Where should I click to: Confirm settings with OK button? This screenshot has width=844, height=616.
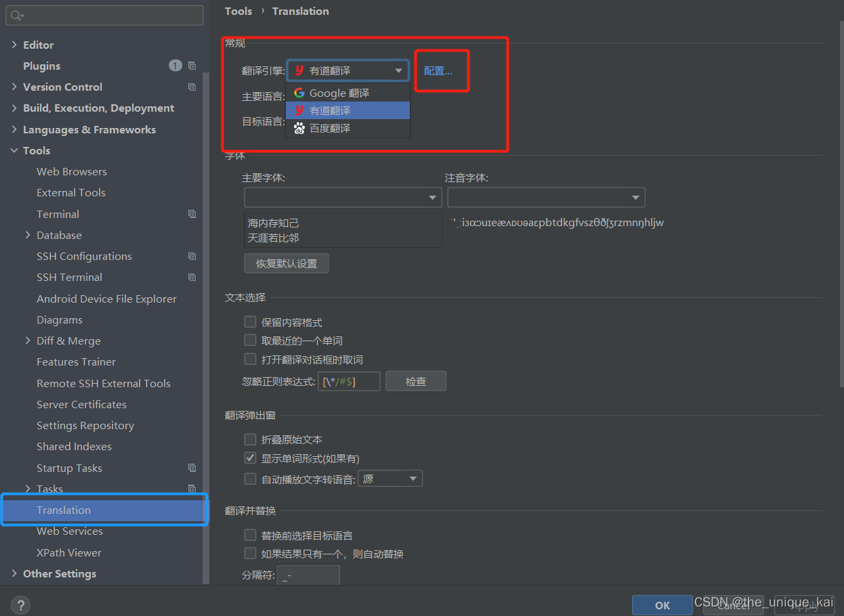pos(662,605)
